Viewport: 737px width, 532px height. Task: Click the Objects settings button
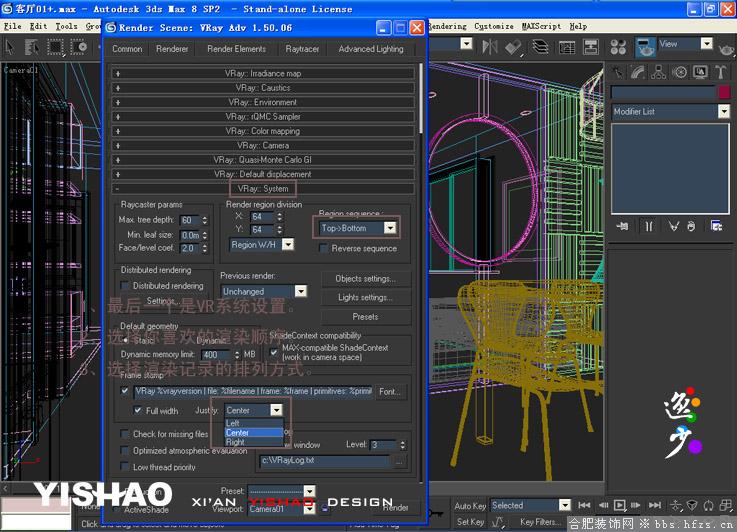pos(366,279)
